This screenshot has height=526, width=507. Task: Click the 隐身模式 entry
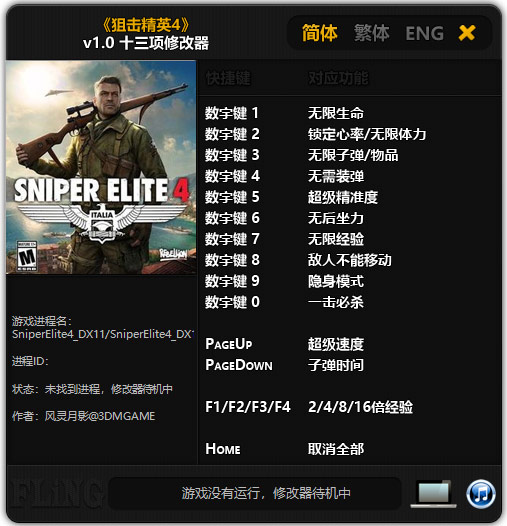[x=336, y=281]
